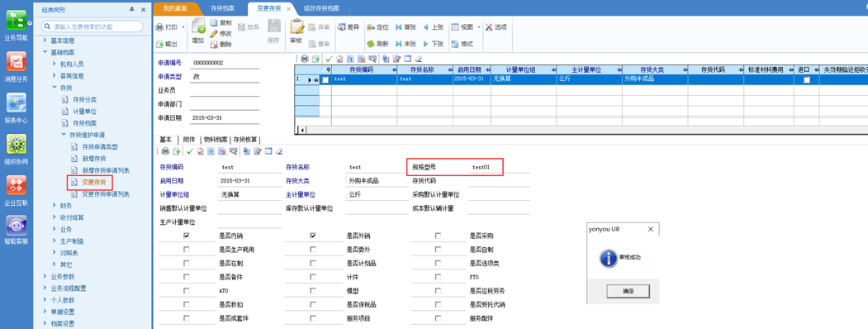Go to previous record with 上张
Screen dimensions: 868x329
tap(433, 26)
